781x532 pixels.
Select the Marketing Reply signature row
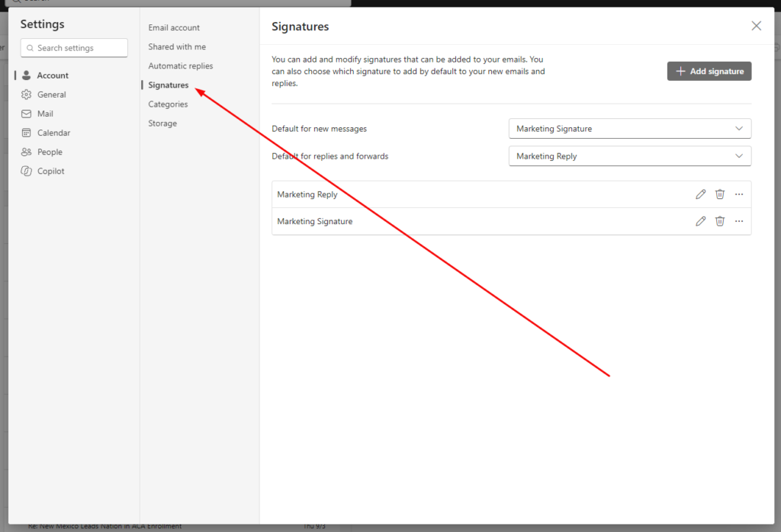pyautogui.click(x=512, y=194)
